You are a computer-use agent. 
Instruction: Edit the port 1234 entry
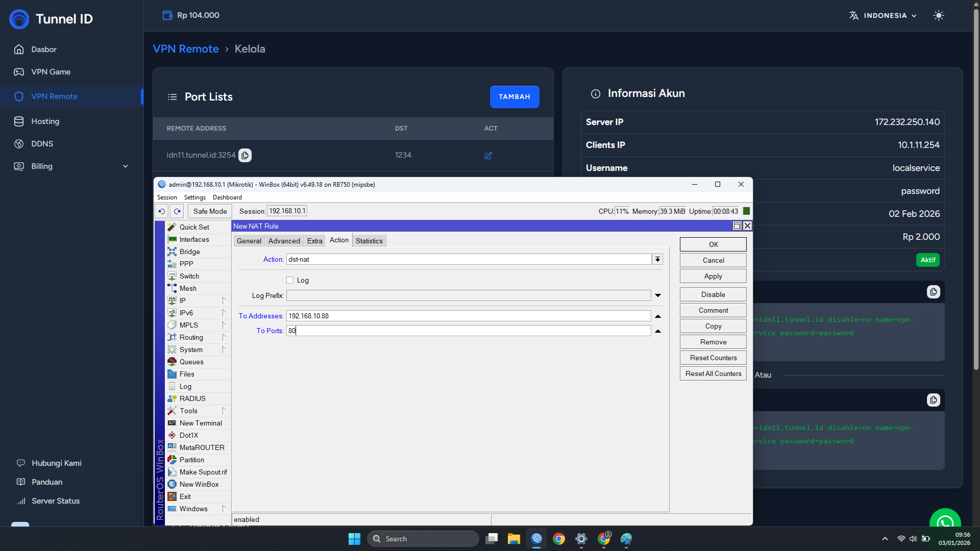tap(488, 155)
